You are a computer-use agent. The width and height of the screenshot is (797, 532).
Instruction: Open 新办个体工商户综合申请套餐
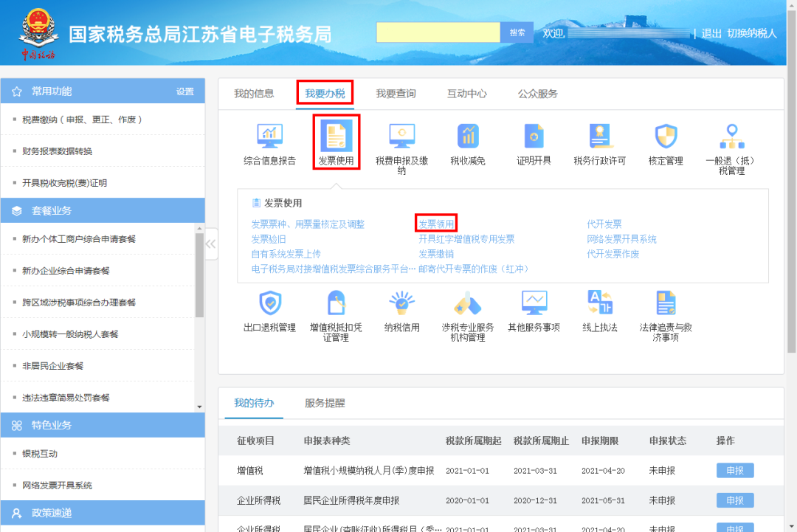pos(79,239)
